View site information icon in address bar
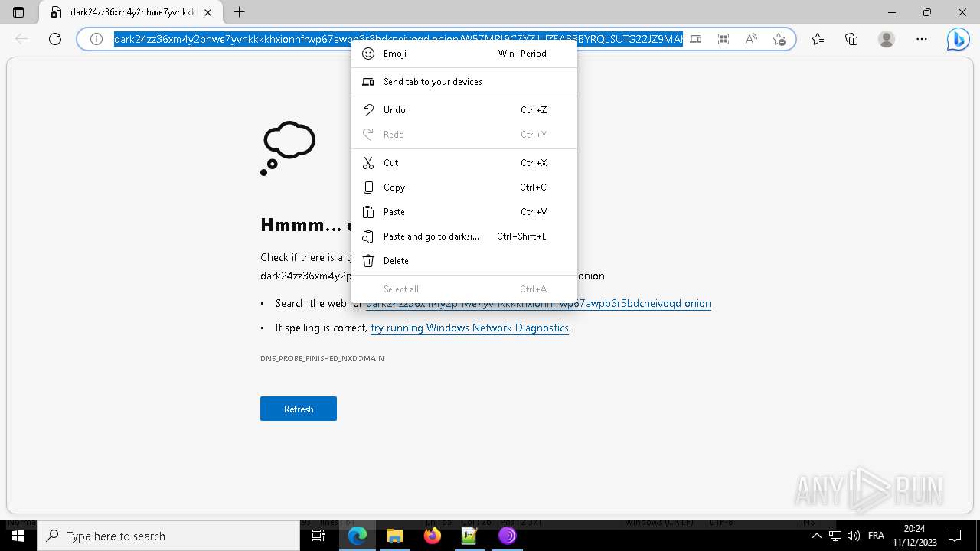980x551 pixels. pyautogui.click(x=96, y=39)
